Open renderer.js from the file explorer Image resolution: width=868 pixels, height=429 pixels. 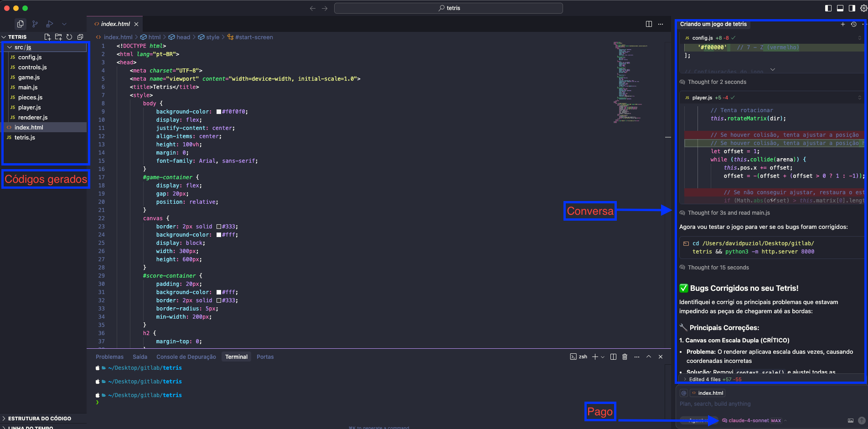pos(33,118)
